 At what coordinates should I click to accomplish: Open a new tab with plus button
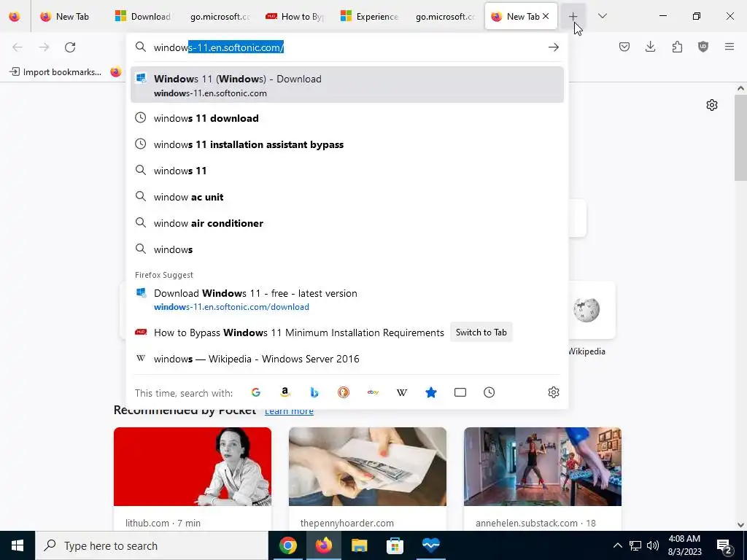coord(573,17)
